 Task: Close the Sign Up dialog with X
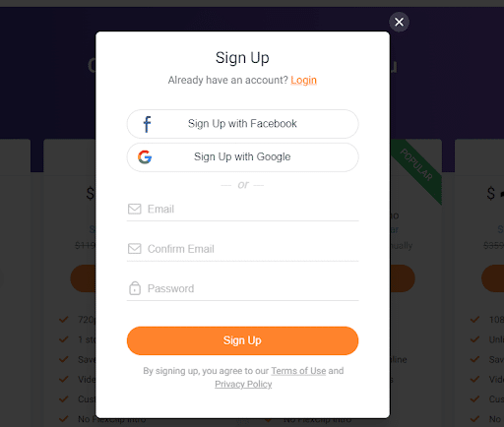pyautogui.click(x=399, y=22)
